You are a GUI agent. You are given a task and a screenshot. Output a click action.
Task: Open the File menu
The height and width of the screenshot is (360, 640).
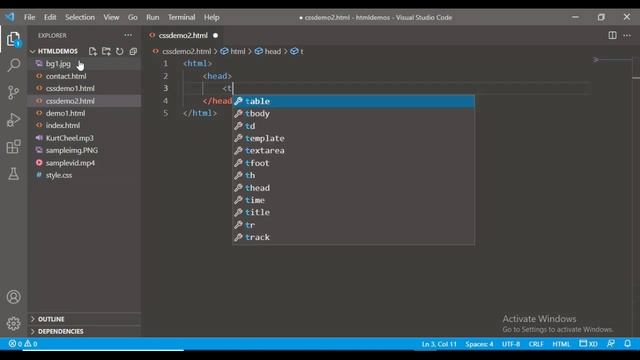pos(29,17)
